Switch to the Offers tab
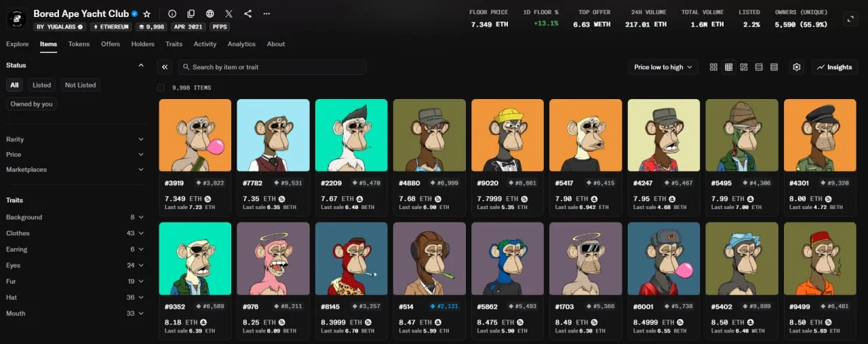The width and height of the screenshot is (868, 344). coord(111,44)
